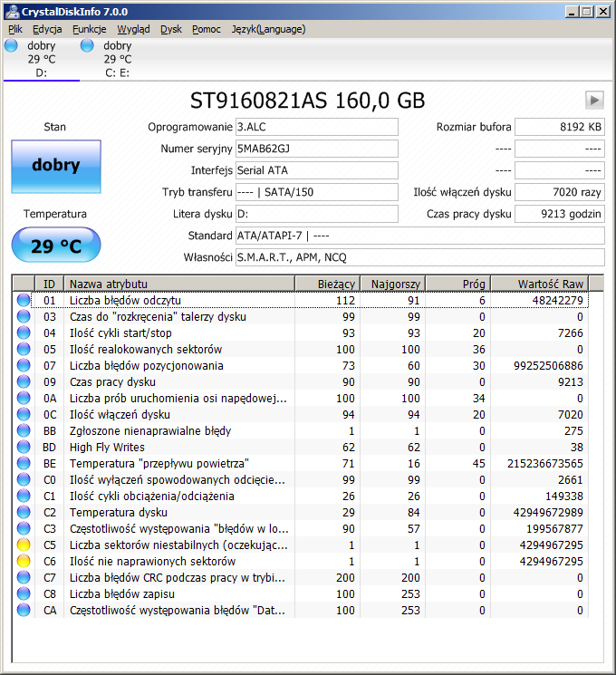Open the Pomoc menu
The height and width of the screenshot is (675, 616).
(x=207, y=29)
